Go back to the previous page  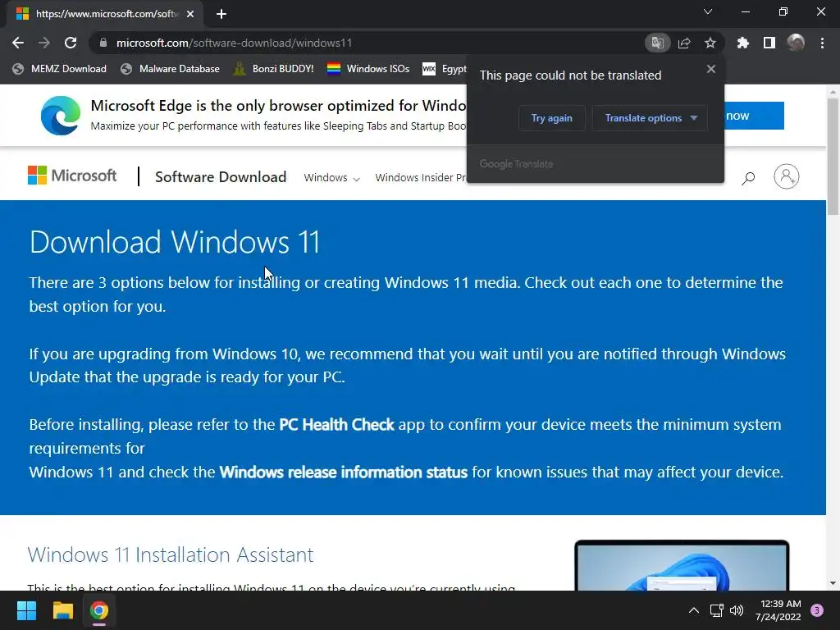18,43
